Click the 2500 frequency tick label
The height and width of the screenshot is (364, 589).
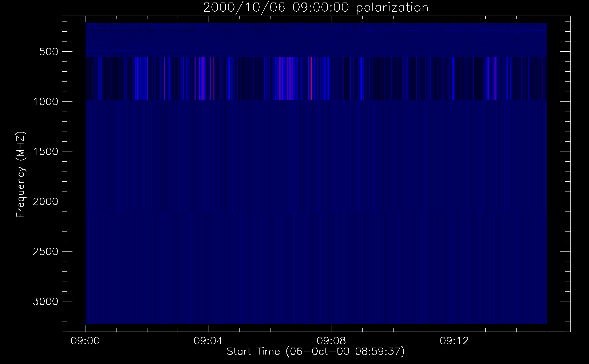pyautogui.click(x=46, y=252)
